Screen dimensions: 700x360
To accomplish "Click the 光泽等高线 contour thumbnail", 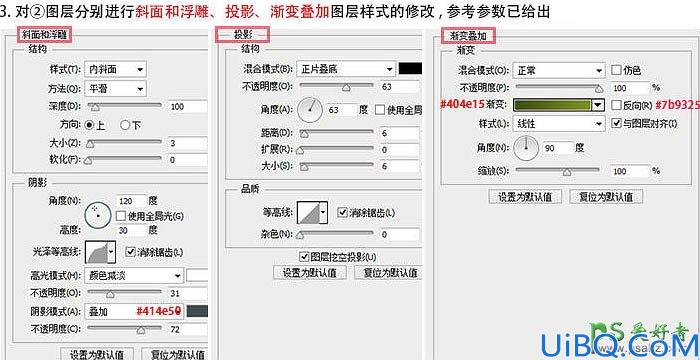I will 96,252.
